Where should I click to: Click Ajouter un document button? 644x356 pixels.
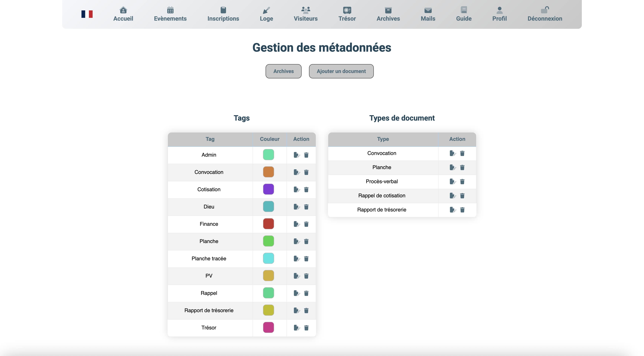tap(341, 71)
